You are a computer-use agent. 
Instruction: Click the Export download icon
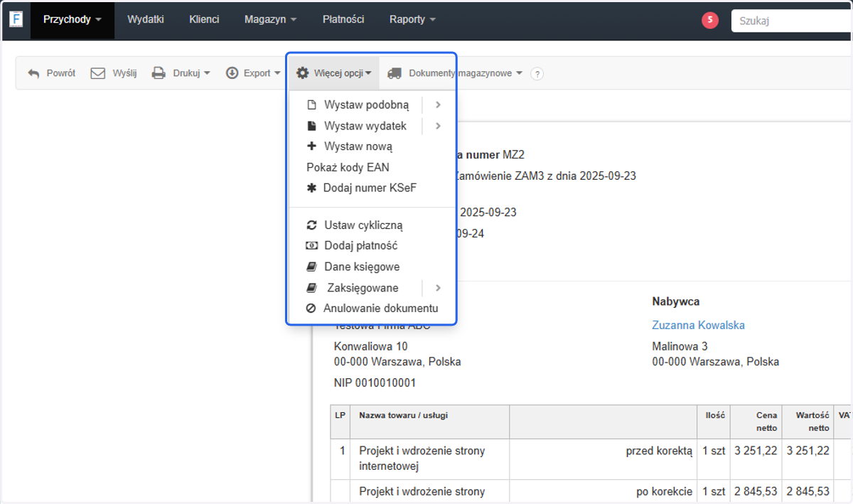pyautogui.click(x=232, y=73)
